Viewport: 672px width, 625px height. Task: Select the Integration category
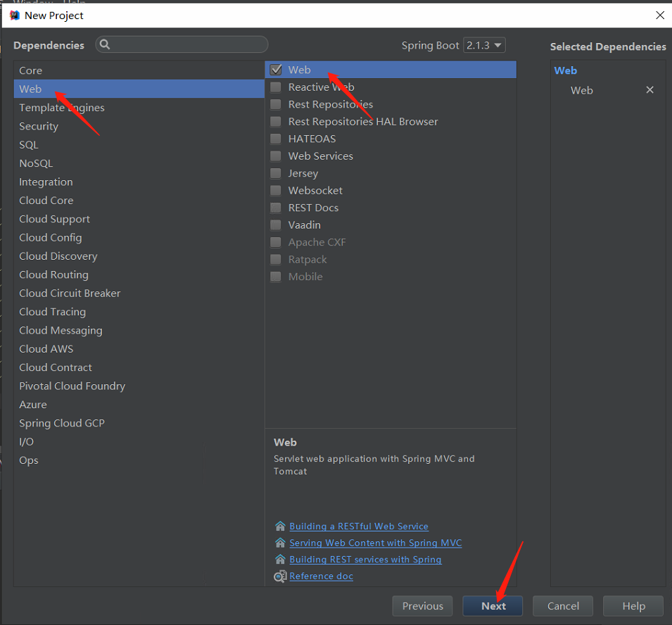[x=139, y=182]
